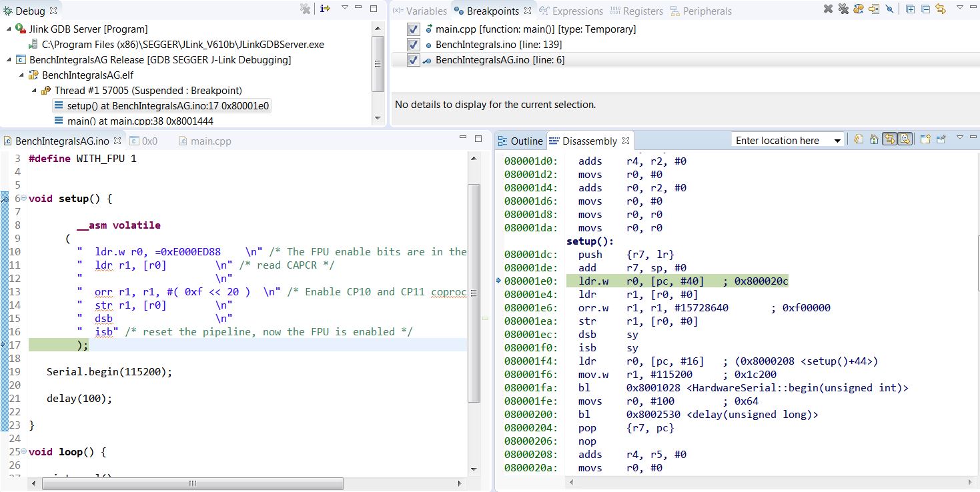Remove all breakpoints with double-X icon
Viewport: 980px width, 492px height.
pyautogui.click(x=843, y=9)
